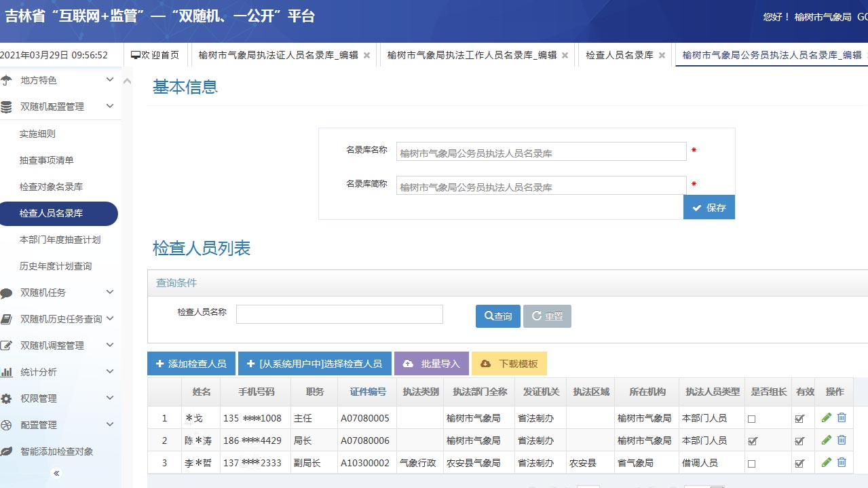Toggle the 有效 checkbox in row 3
The image size is (868, 488).
[799, 464]
